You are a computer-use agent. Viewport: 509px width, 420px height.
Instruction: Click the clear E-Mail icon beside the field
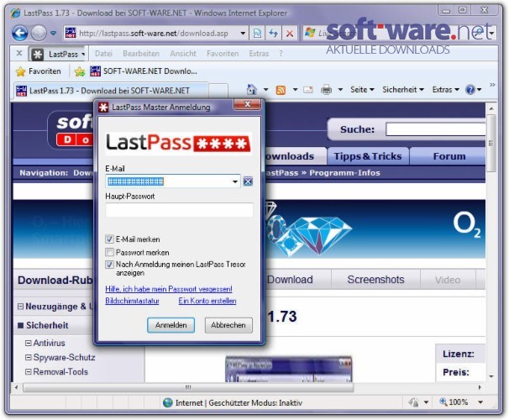[248, 181]
